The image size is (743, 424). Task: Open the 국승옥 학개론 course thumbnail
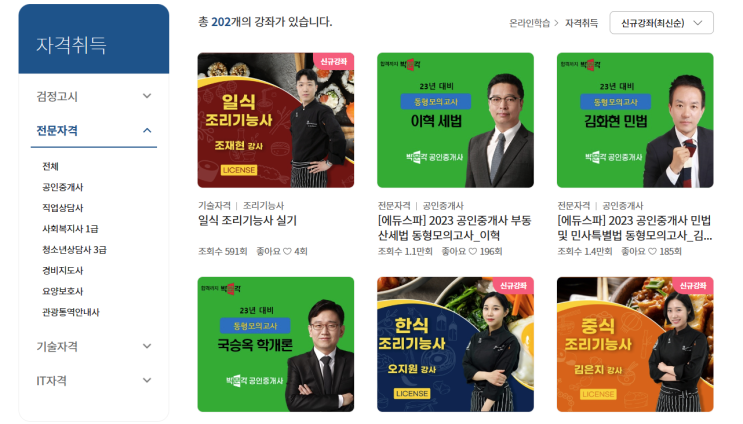click(x=275, y=344)
